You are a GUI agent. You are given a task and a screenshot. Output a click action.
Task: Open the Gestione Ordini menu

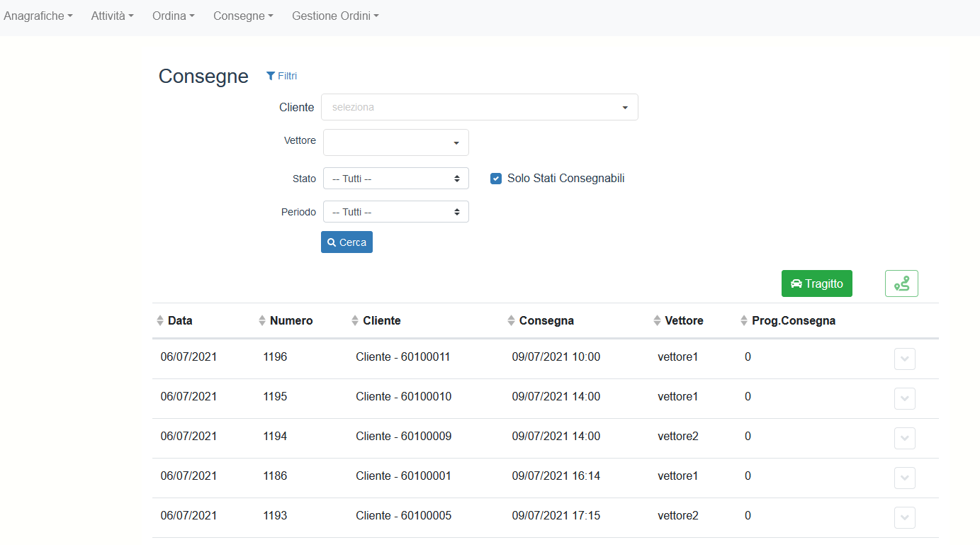pos(335,16)
